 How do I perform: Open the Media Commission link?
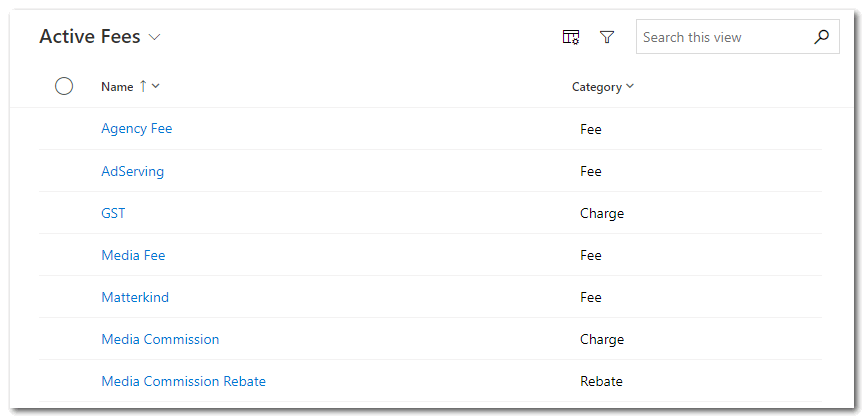[160, 339]
